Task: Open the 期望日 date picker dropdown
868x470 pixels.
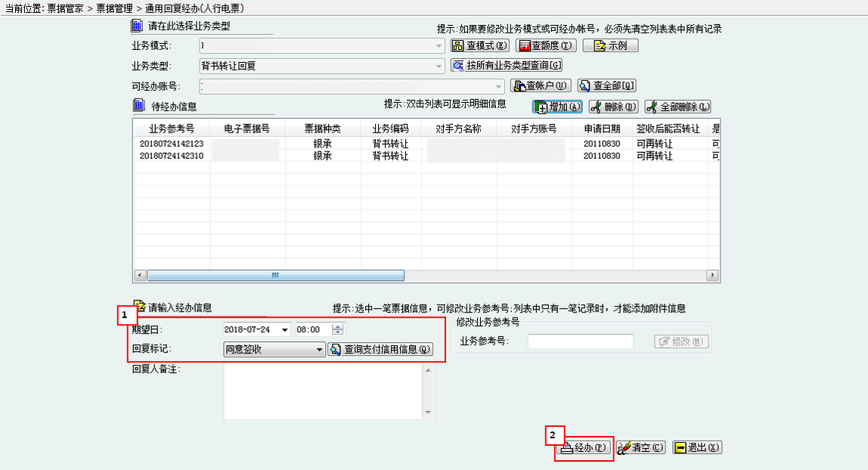Action: 285,330
